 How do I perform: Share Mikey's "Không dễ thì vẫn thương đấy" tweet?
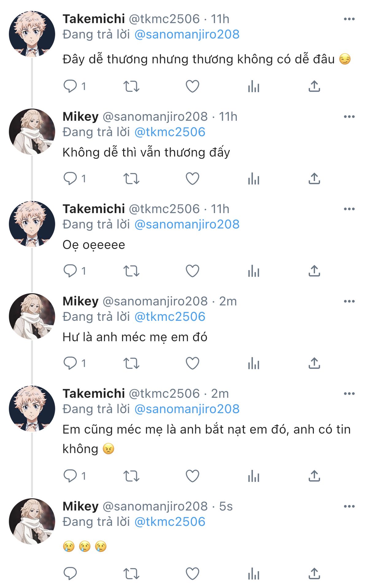pos(314,179)
